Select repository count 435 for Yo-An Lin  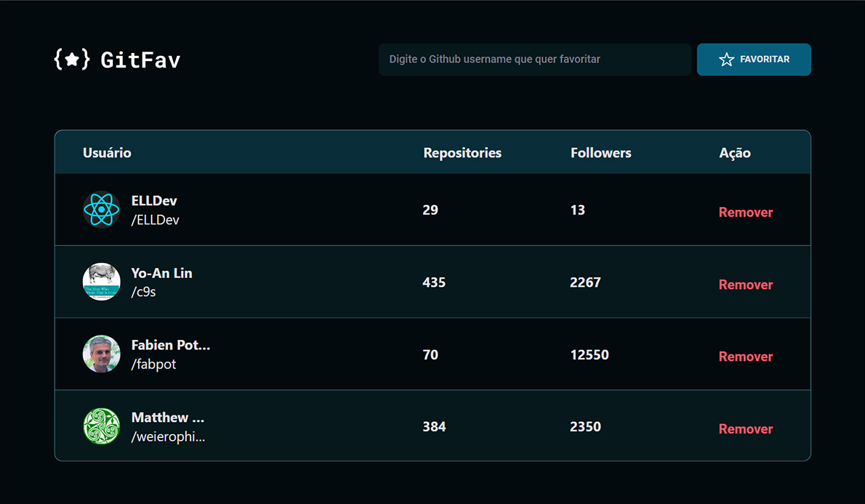coord(434,283)
